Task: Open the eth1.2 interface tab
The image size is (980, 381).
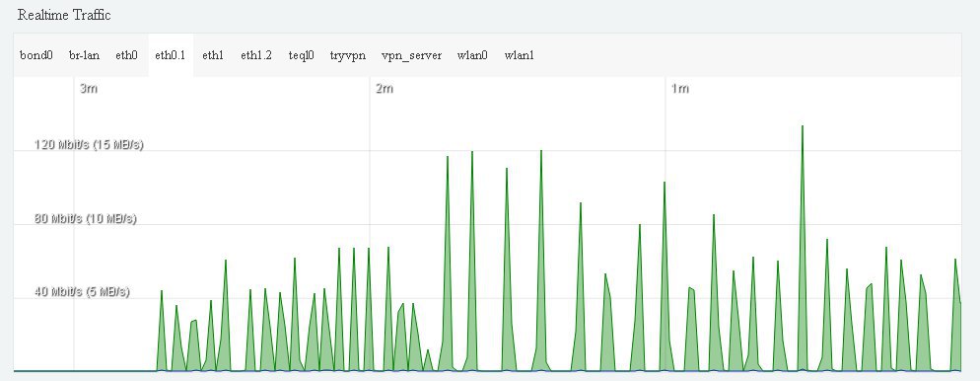Action: [256, 55]
